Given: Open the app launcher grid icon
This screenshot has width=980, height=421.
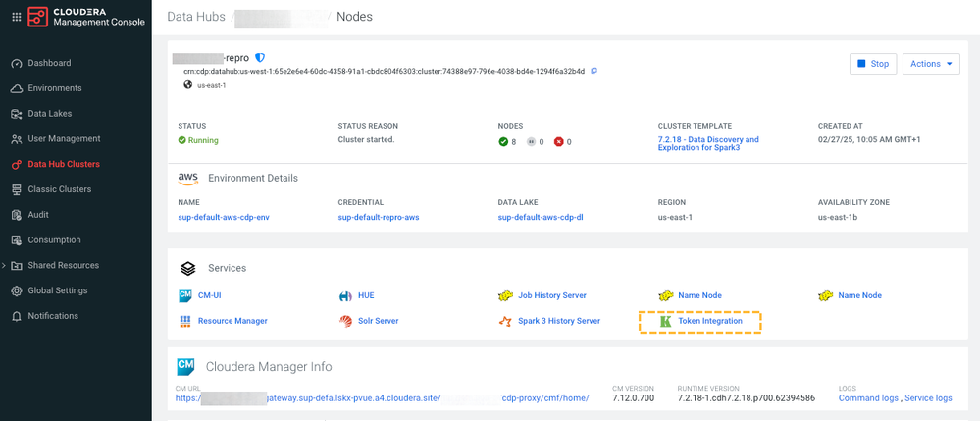Looking at the screenshot, I should tap(16, 17).
